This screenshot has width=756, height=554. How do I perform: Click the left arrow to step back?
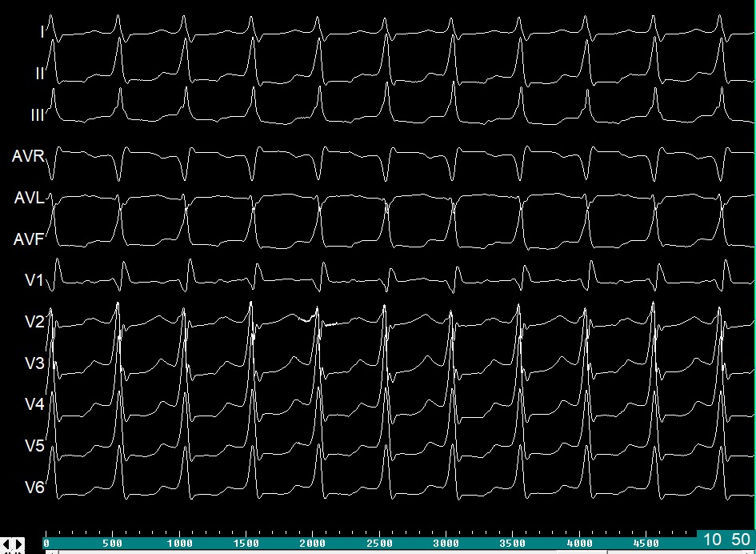point(6,544)
